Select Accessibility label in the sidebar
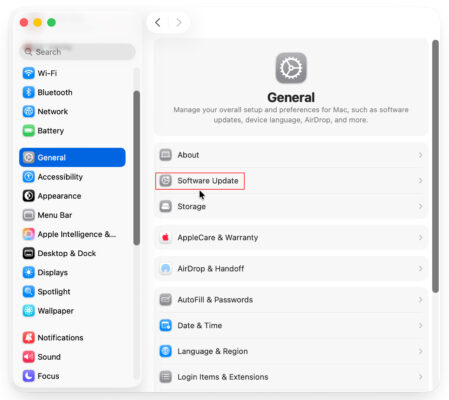 click(x=60, y=177)
